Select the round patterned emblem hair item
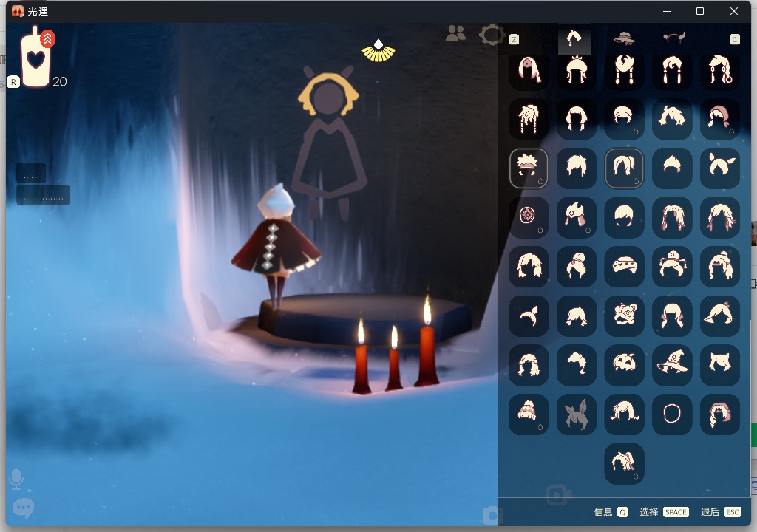The height and width of the screenshot is (532, 757). [x=529, y=216]
